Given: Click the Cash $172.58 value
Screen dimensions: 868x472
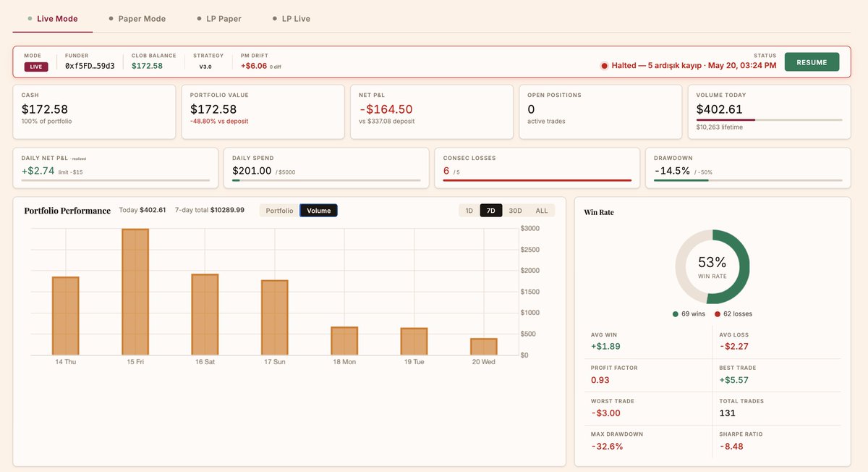Looking at the screenshot, I should [x=45, y=109].
